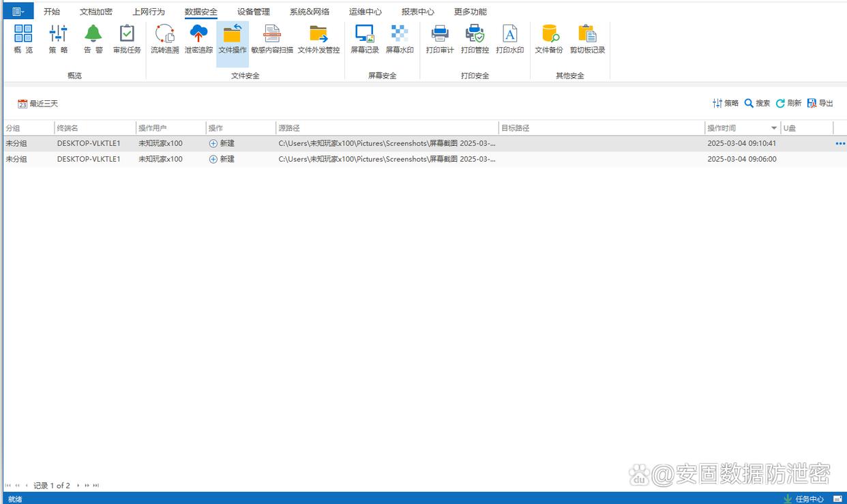Open the 告警 bell alerts
This screenshot has width=847, height=504.
93,39
